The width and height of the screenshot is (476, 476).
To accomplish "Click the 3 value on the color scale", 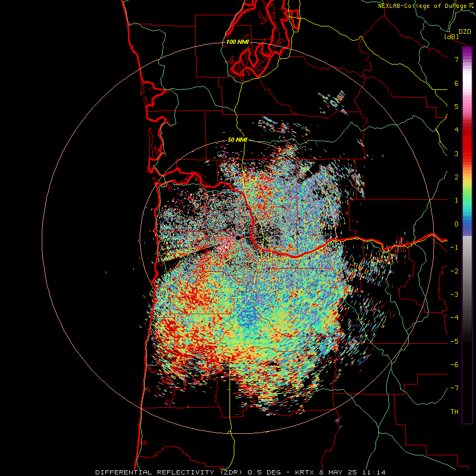I will pos(456,153).
